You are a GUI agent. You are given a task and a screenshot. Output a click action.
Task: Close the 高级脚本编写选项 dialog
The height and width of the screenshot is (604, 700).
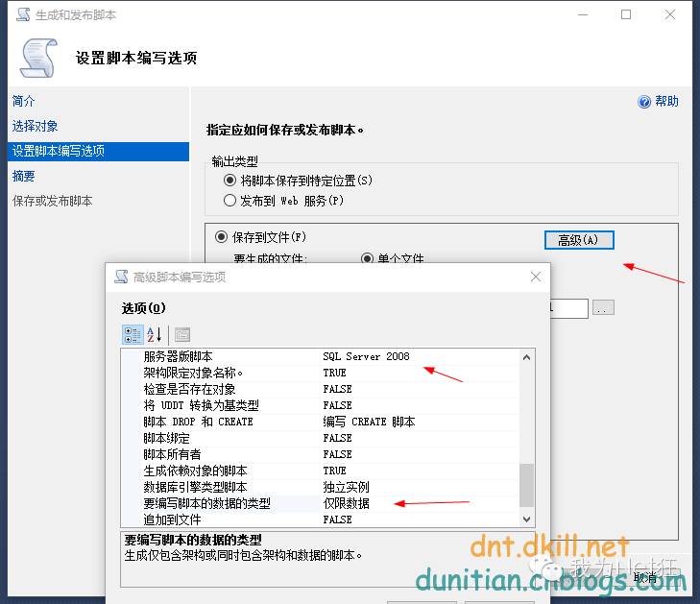536,277
